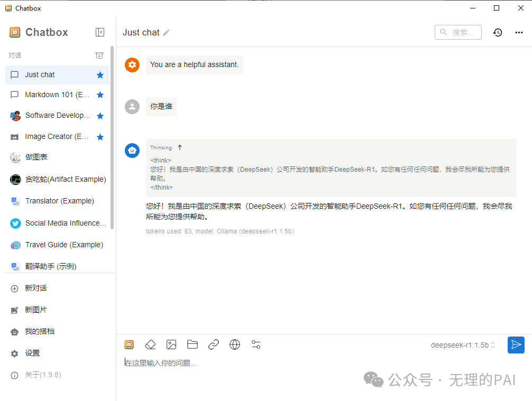Click the 新对话 plus circle icon

pyautogui.click(x=15, y=289)
